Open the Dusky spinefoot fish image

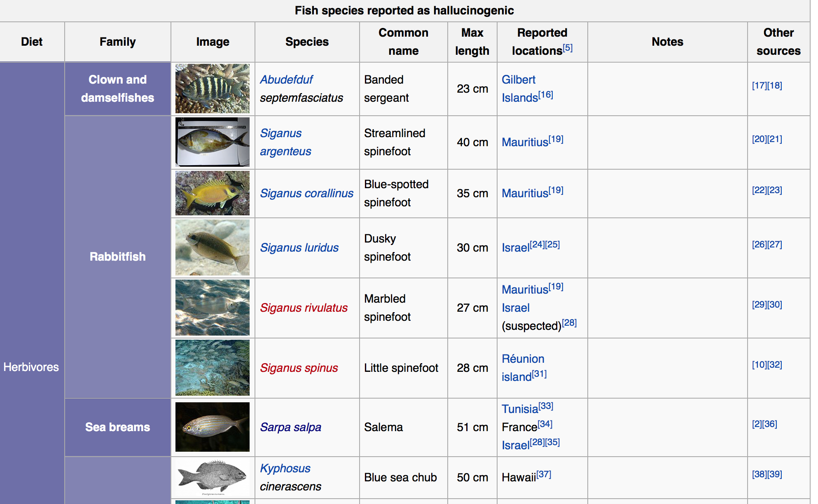click(213, 247)
